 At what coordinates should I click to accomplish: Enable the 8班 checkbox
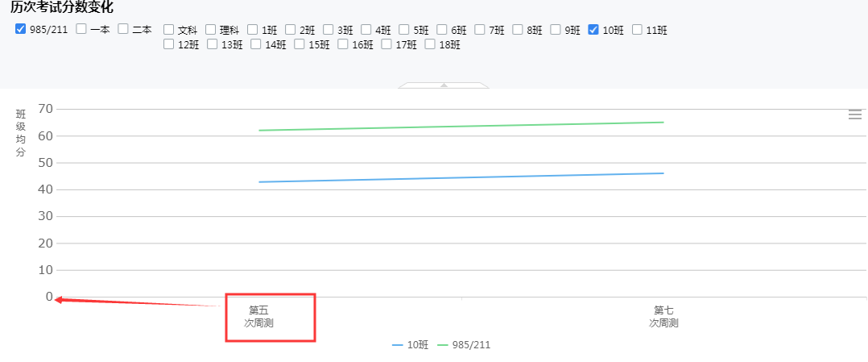[x=518, y=29]
